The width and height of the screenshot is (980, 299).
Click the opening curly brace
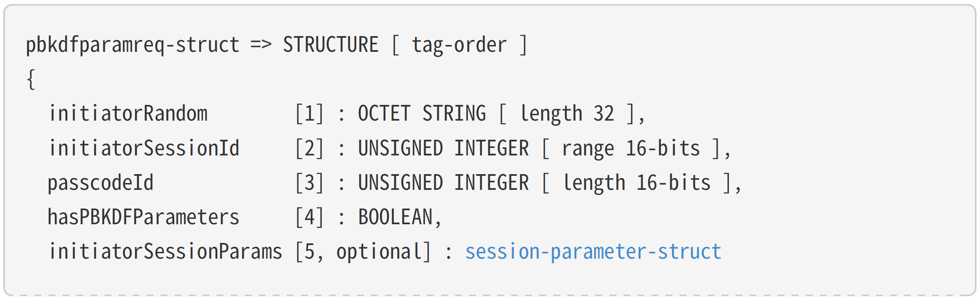(x=31, y=79)
